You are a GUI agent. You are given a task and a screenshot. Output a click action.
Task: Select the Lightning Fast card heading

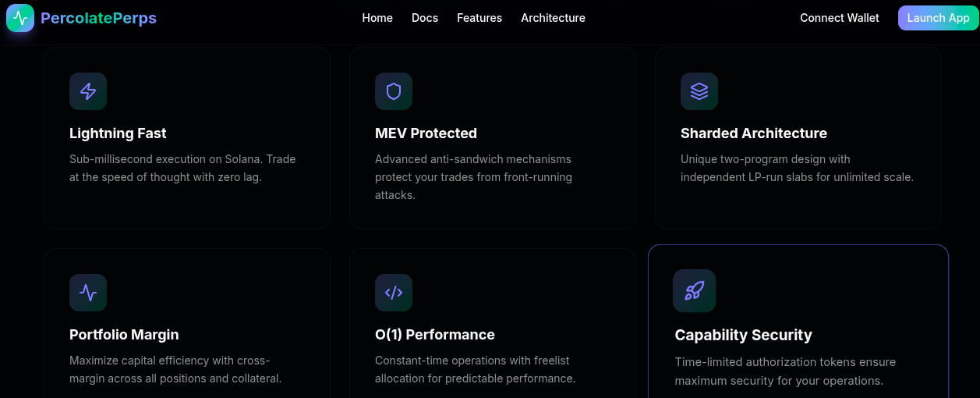(x=118, y=133)
